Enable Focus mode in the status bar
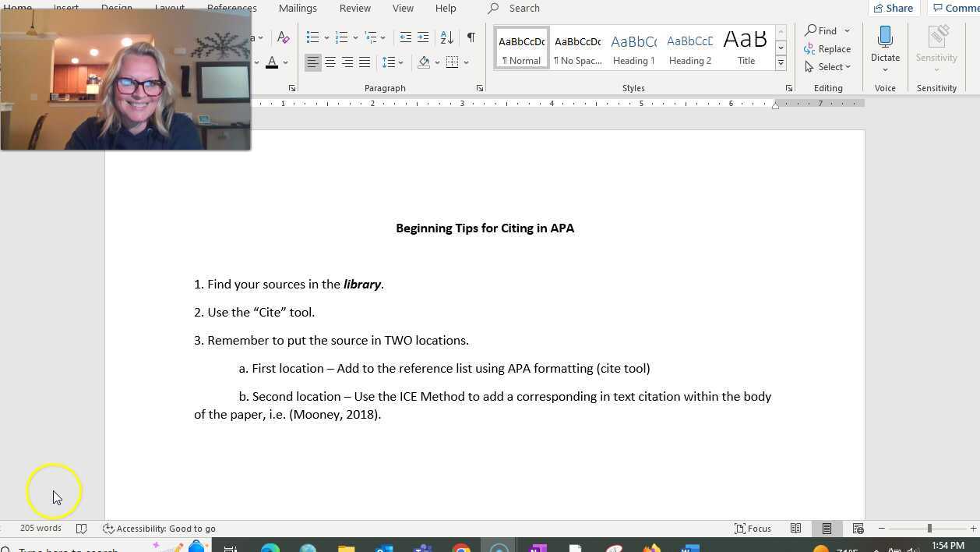 coord(753,528)
